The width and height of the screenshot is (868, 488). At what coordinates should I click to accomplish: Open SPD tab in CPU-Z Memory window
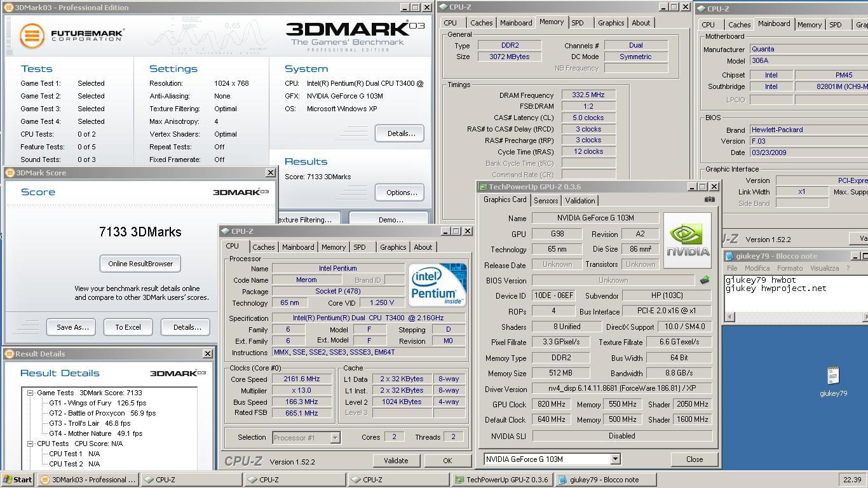click(577, 23)
